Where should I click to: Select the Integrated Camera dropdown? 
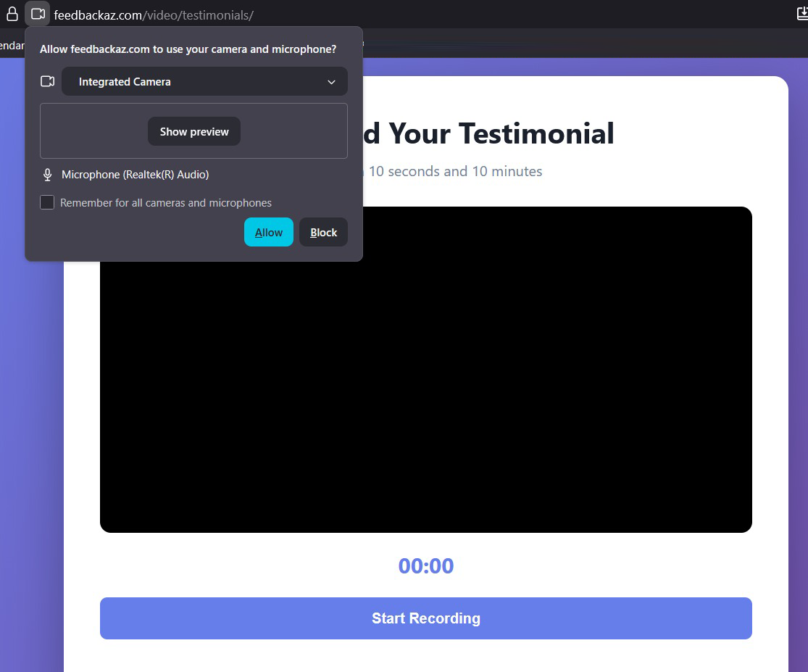point(204,81)
